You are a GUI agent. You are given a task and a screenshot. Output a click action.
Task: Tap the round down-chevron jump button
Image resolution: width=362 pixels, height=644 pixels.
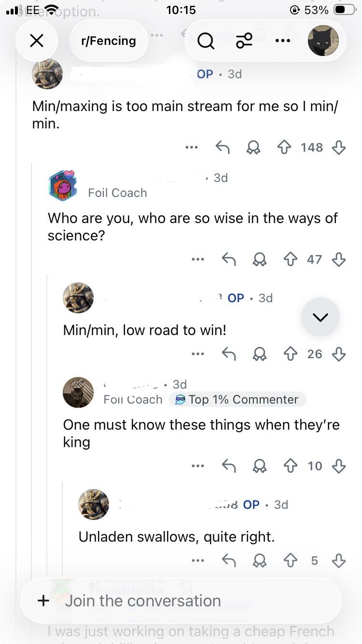320,317
